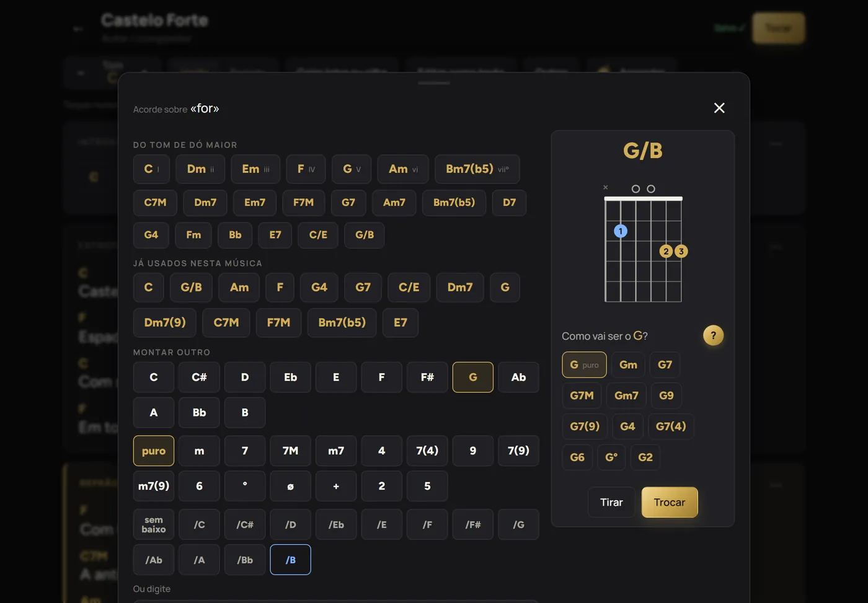Set root note to C# in Montar outro
The image size is (868, 603).
pos(199,377)
